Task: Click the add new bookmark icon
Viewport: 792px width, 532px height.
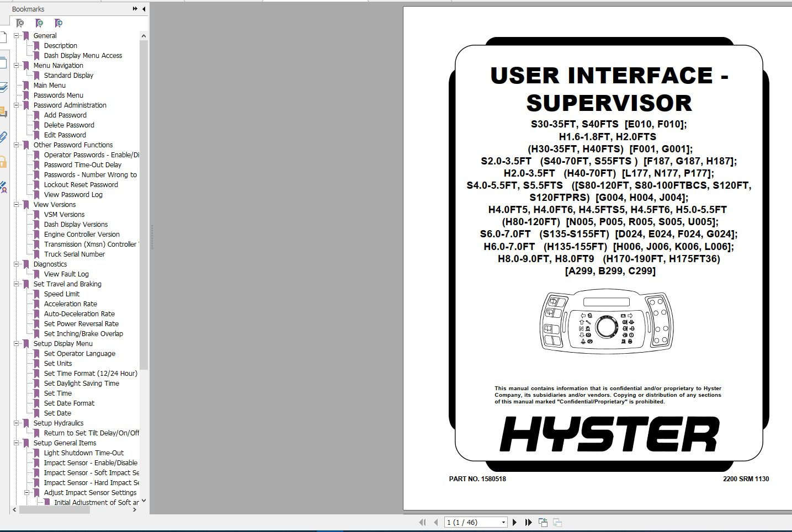Action: [39, 23]
